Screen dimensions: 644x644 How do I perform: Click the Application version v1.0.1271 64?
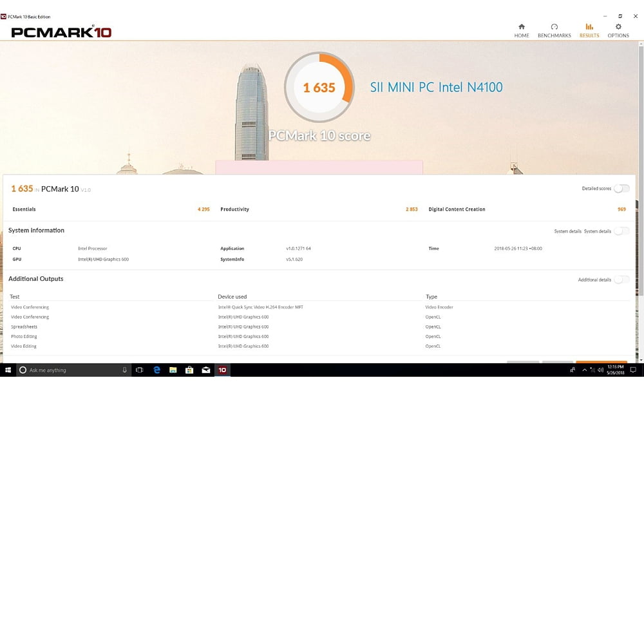coord(298,249)
